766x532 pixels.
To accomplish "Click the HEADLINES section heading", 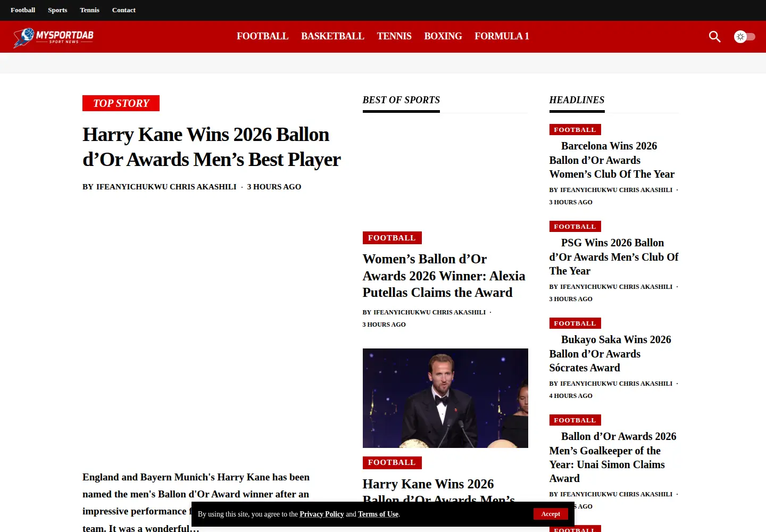I will [577, 100].
